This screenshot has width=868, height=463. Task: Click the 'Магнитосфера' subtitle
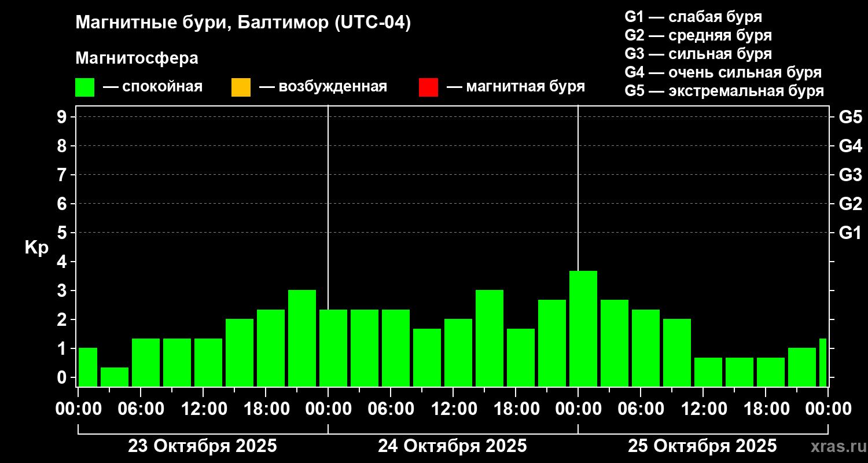tap(137, 58)
